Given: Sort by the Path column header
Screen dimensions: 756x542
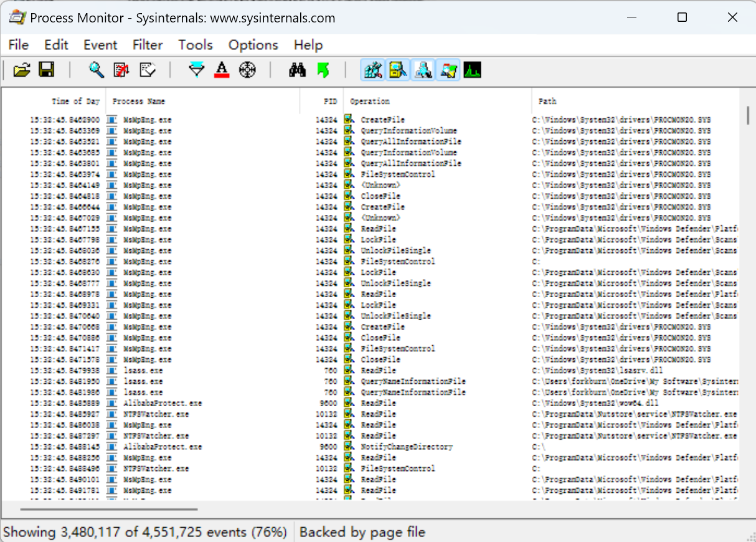Looking at the screenshot, I should (635, 101).
